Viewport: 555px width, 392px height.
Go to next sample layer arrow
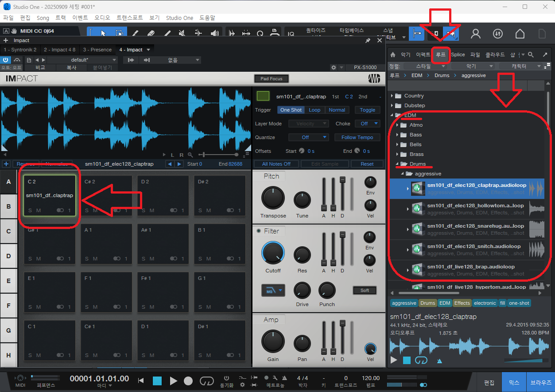click(179, 164)
